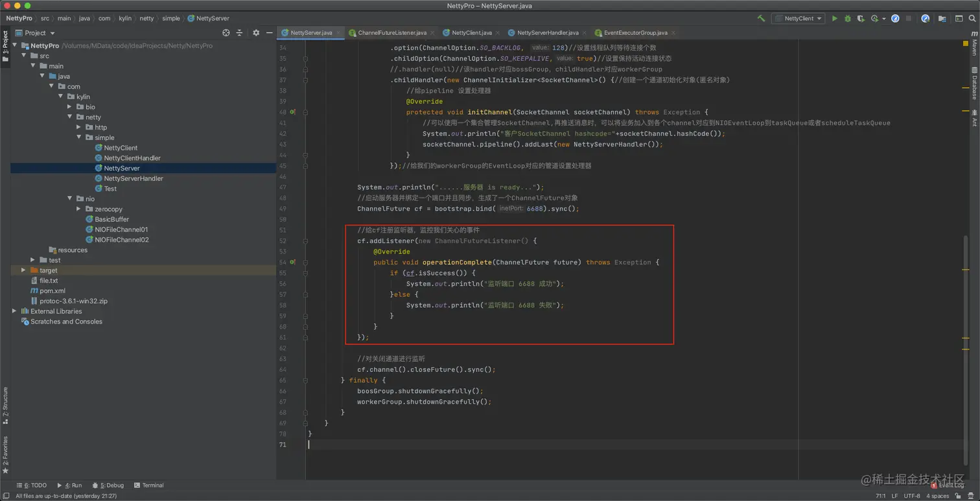Image resolution: width=980 pixels, height=501 pixels.
Task: Click Search Everywhere magnifier icon
Action: coord(972,19)
